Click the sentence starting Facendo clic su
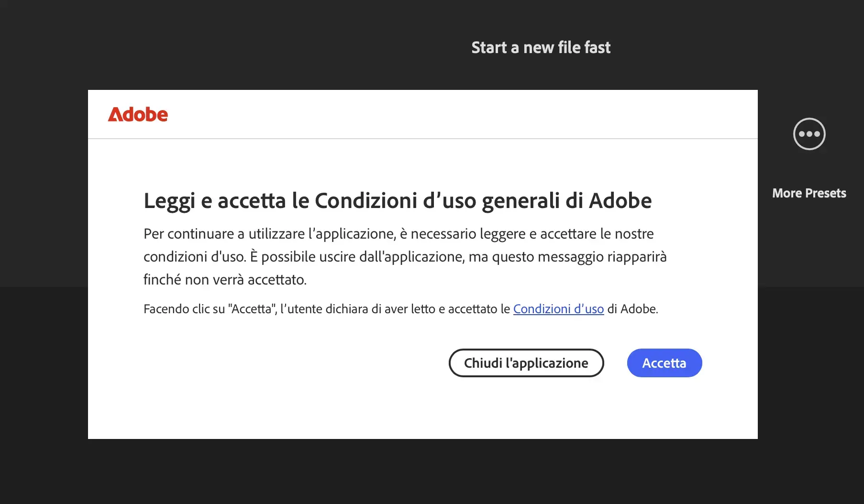 [x=401, y=309]
